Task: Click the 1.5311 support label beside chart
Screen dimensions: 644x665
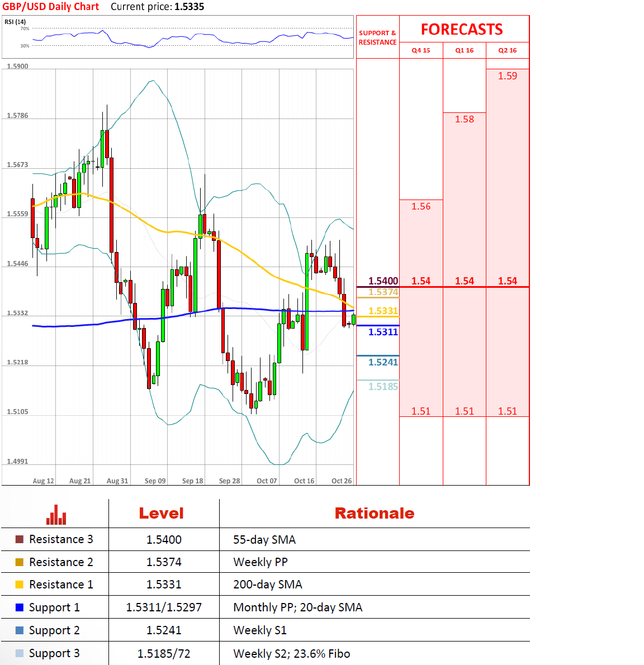Action: (x=383, y=332)
